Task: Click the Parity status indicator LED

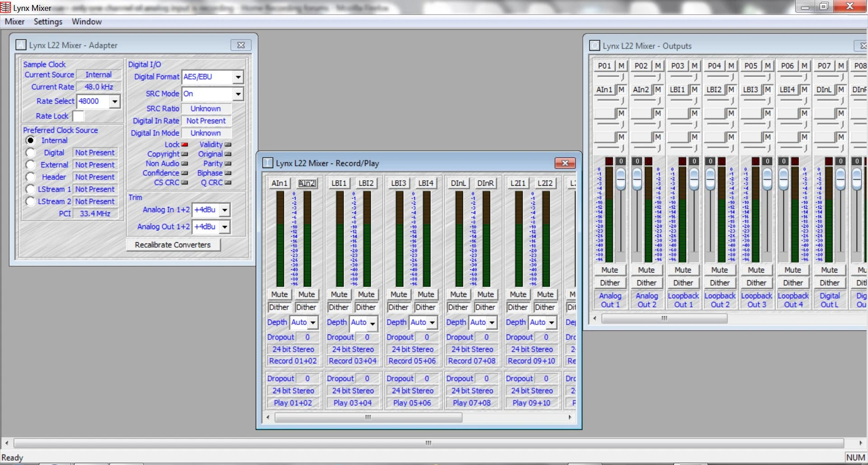Action: [x=228, y=164]
